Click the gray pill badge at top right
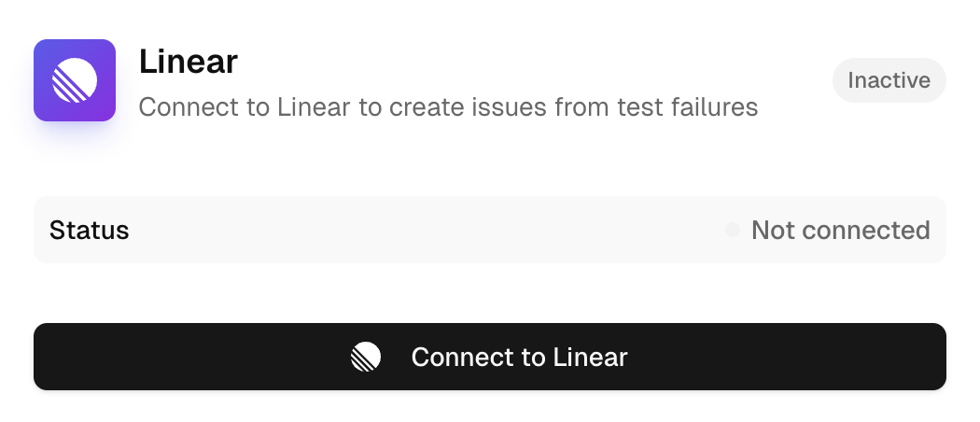Image resolution: width=980 pixels, height=422 pixels. [x=889, y=80]
